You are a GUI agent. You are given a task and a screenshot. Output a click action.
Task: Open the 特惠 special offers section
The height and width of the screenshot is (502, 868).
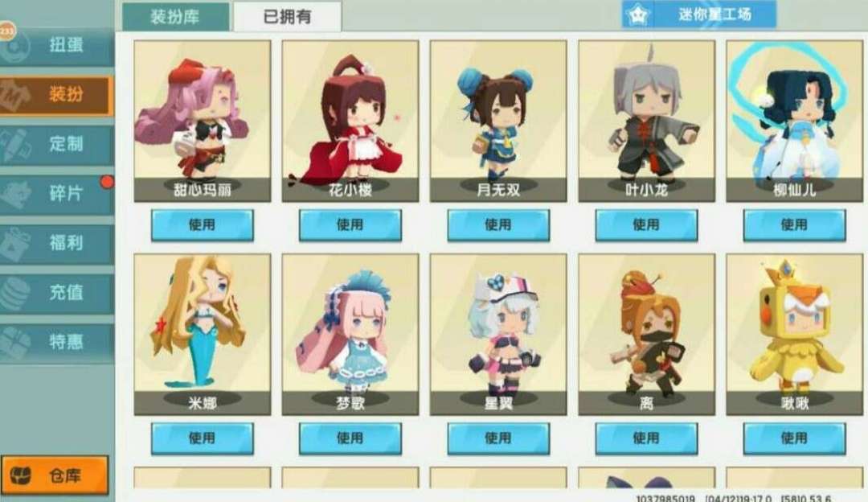[56, 341]
